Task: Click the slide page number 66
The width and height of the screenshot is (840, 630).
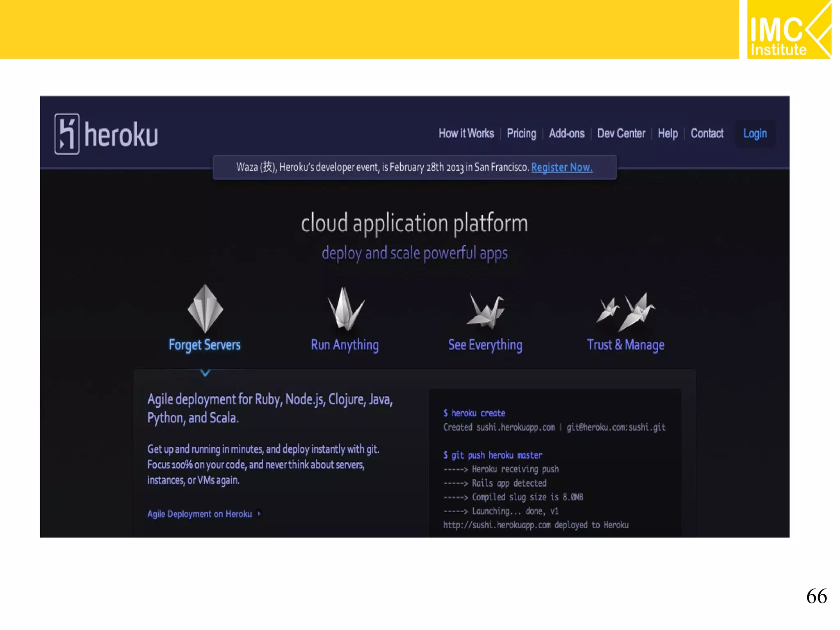Action: [817, 596]
